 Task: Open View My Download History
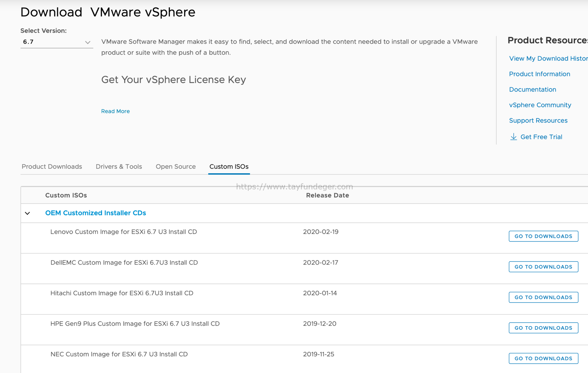(x=548, y=58)
